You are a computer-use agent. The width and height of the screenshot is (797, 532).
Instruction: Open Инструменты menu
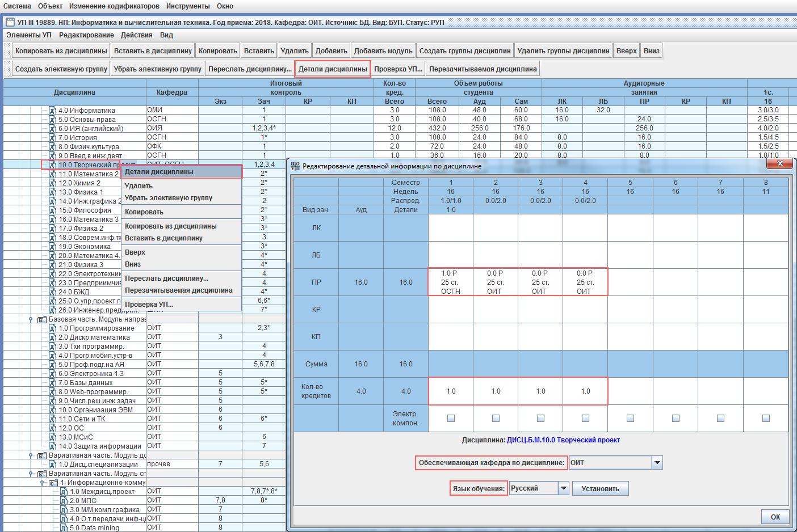[188, 6]
